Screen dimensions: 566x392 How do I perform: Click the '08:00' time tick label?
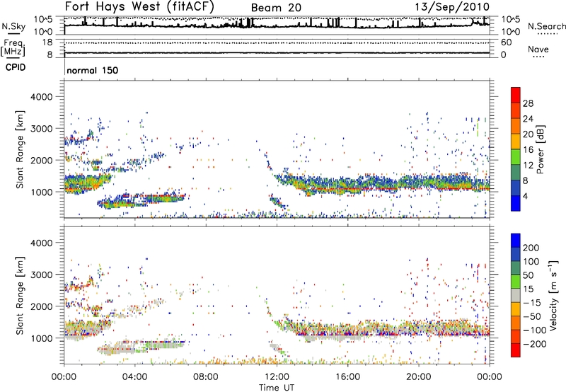pos(206,377)
